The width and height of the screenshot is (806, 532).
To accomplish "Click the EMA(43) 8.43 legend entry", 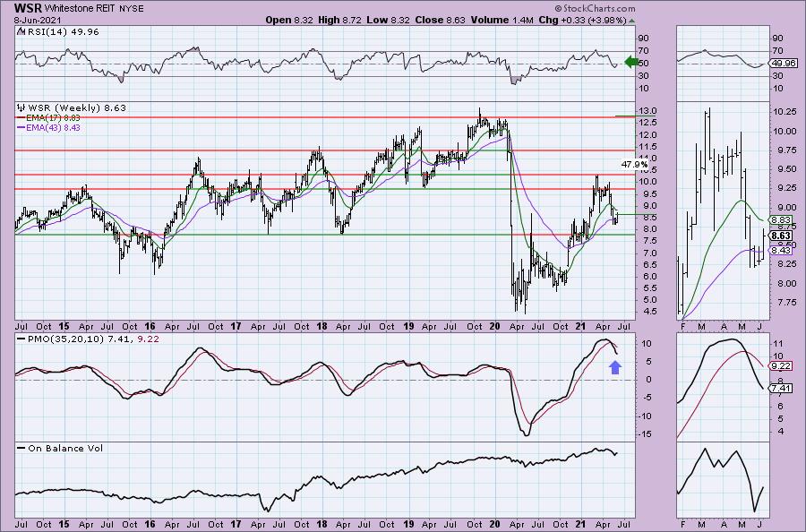I will point(48,127).
